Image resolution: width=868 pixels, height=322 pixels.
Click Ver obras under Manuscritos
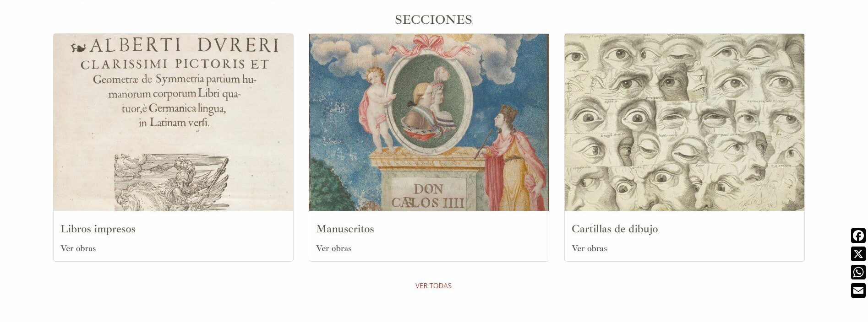[x=334, y=248]
